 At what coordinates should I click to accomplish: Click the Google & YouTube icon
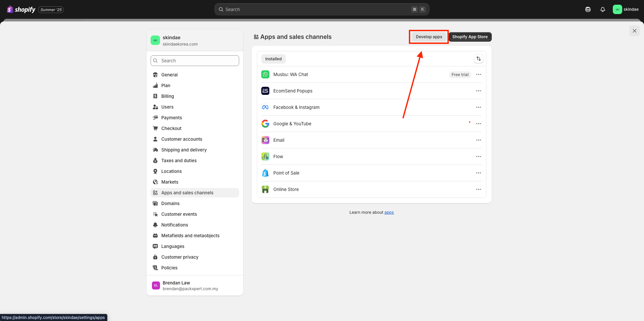pyautogui.click(x=265, y=124)
